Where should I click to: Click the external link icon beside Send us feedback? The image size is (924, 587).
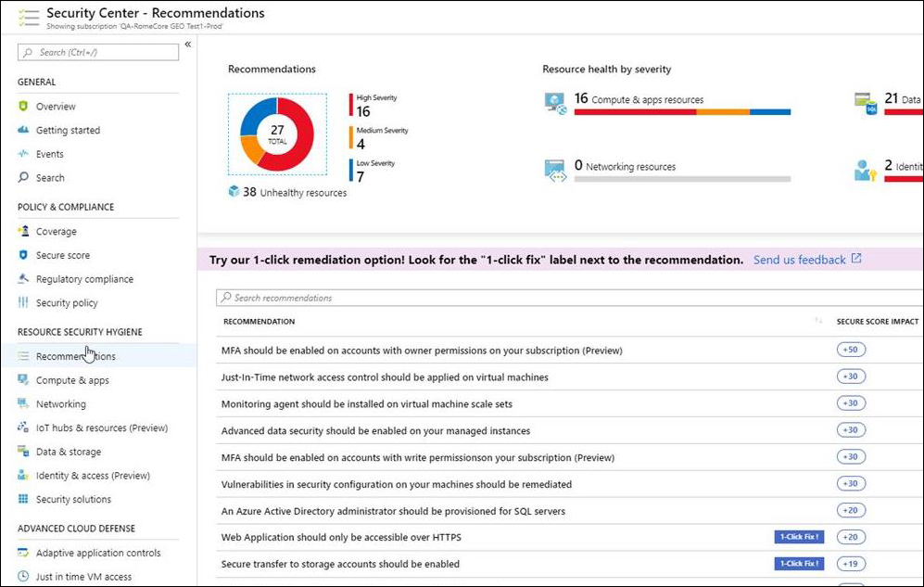pyautogui.click(x=856, y=259)
